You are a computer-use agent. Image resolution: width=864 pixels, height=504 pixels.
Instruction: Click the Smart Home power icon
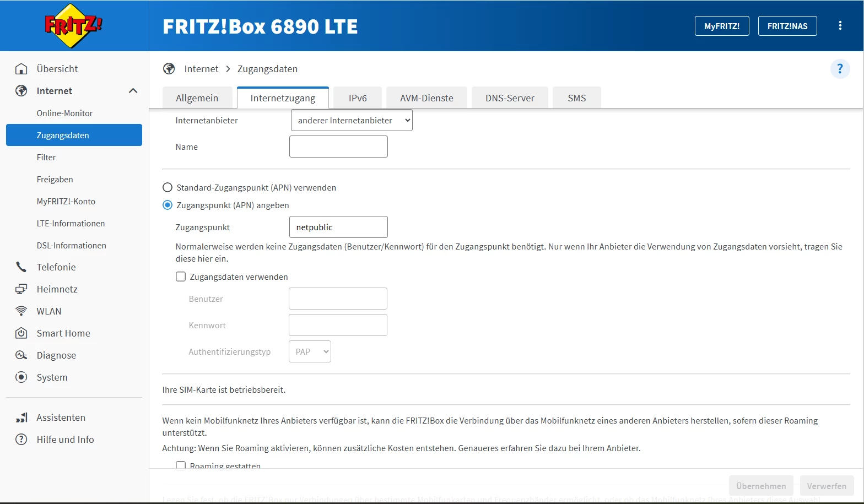tap(21, 333)
